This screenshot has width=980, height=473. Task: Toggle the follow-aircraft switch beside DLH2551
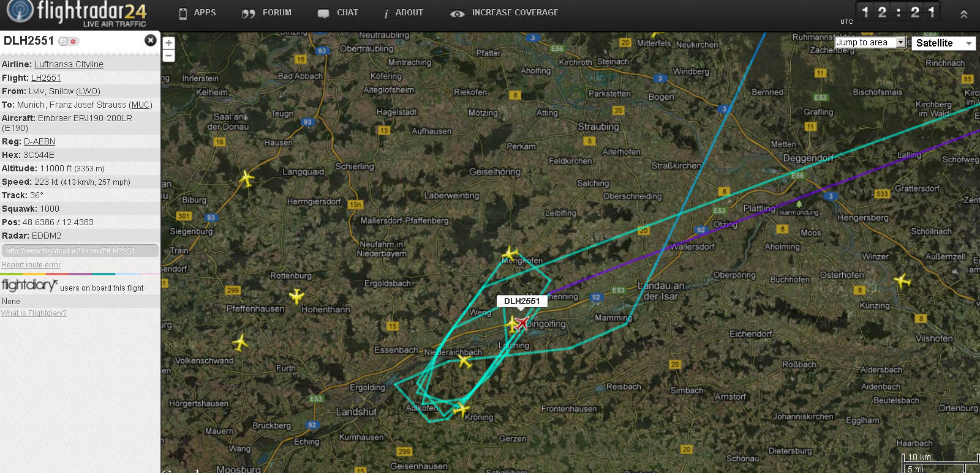[68, 42]
